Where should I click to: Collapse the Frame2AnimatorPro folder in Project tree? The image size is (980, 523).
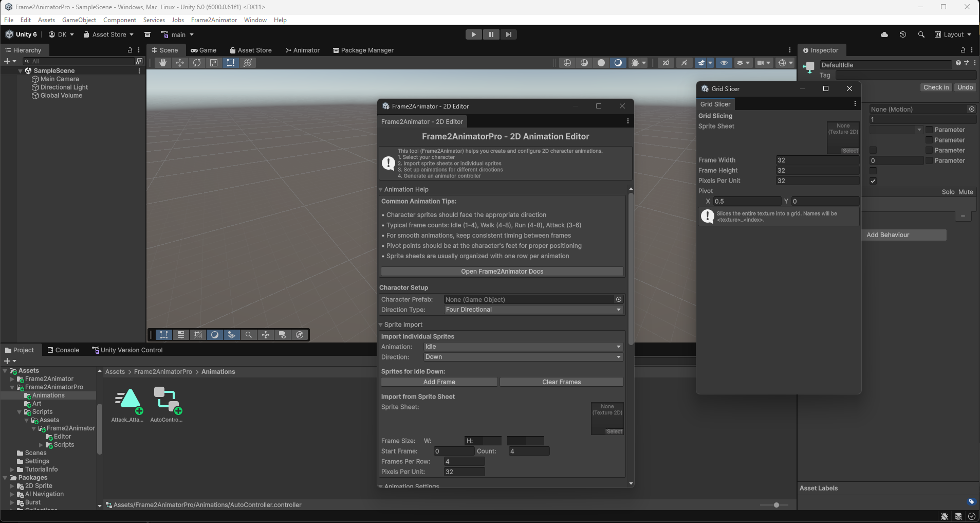(x=12, y=387)
